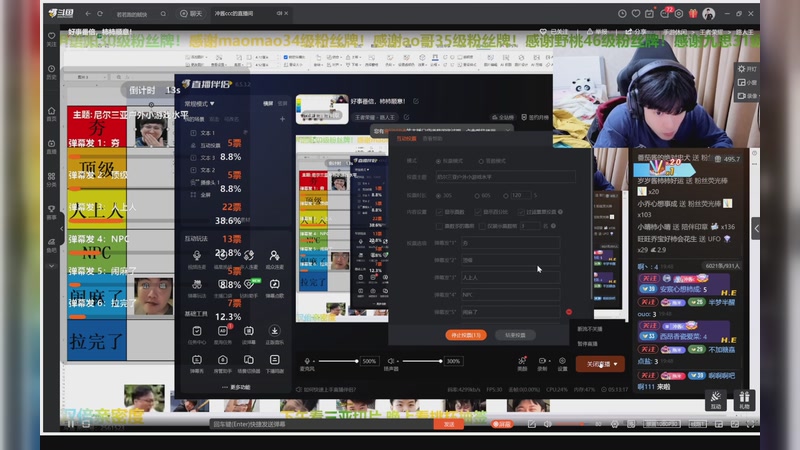Open watch history clock icon at top right
This screenshot has height=450, width=800.
point(622,14)
